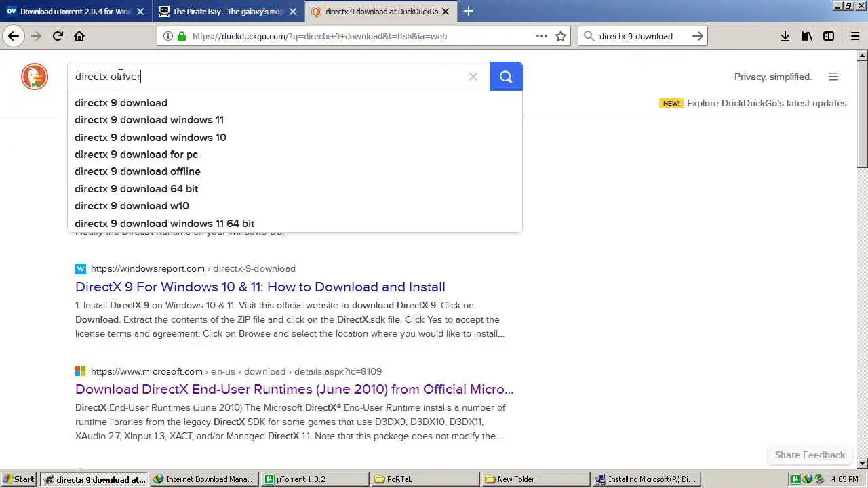The width and height of the screenshot is (868, 488).
Task: Select the directx 9 download DuckDuckGo tab
Action: click(x=381, y=12)
